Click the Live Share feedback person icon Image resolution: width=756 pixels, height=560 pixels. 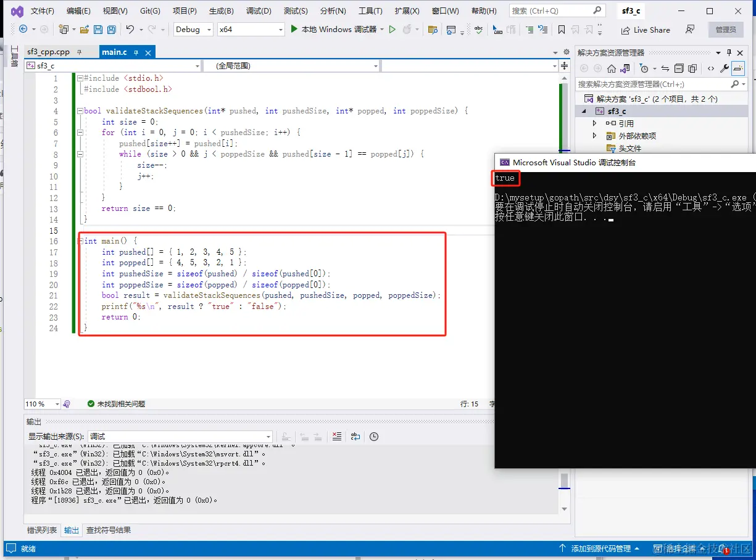pyautogui.click(x=690, y=30)
